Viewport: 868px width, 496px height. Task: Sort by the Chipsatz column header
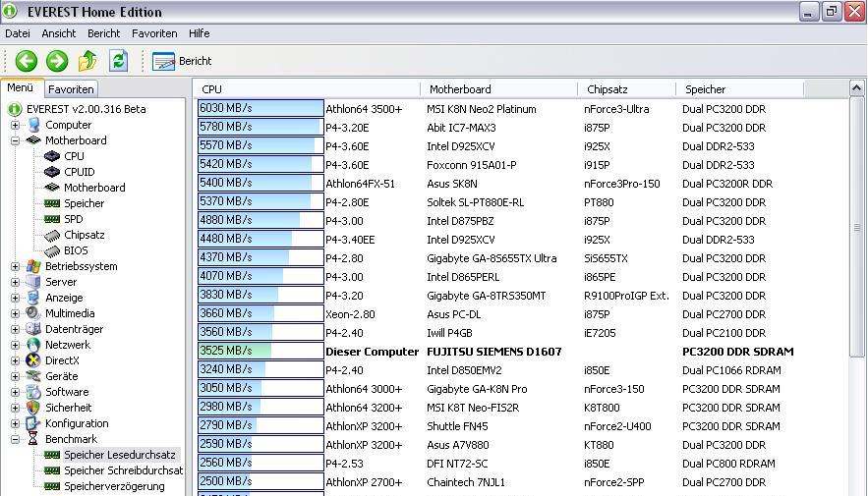(626, 89)
